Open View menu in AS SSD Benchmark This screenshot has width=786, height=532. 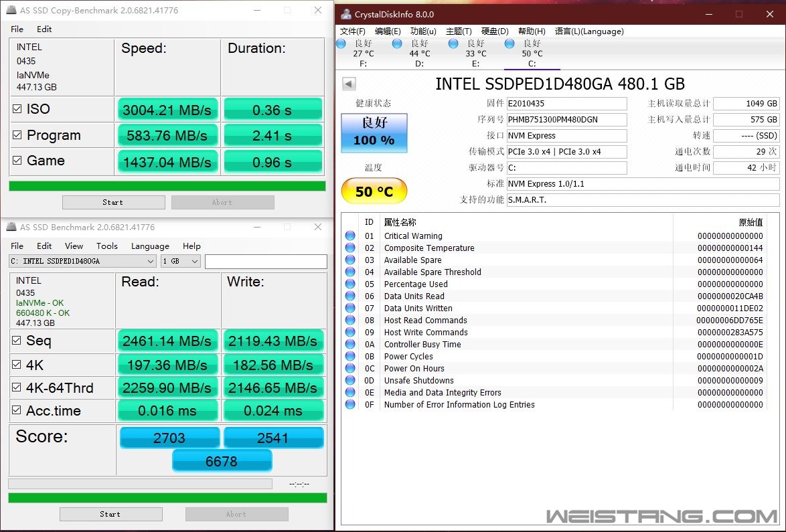[x=74, y=246]
